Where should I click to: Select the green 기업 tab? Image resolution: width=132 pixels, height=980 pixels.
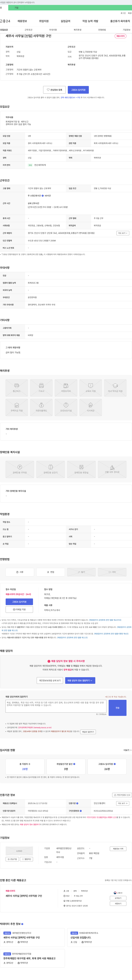click(x=16, y=8)
